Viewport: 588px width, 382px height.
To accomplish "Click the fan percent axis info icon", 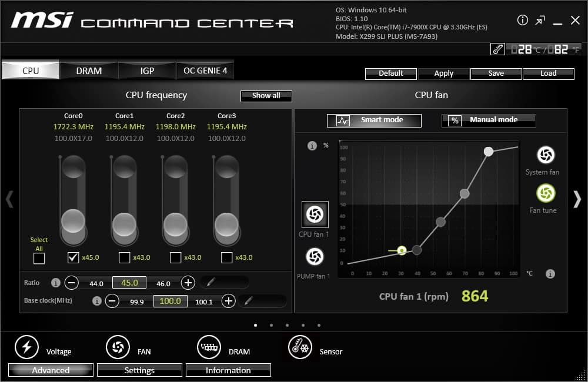I will click(312, 145).
